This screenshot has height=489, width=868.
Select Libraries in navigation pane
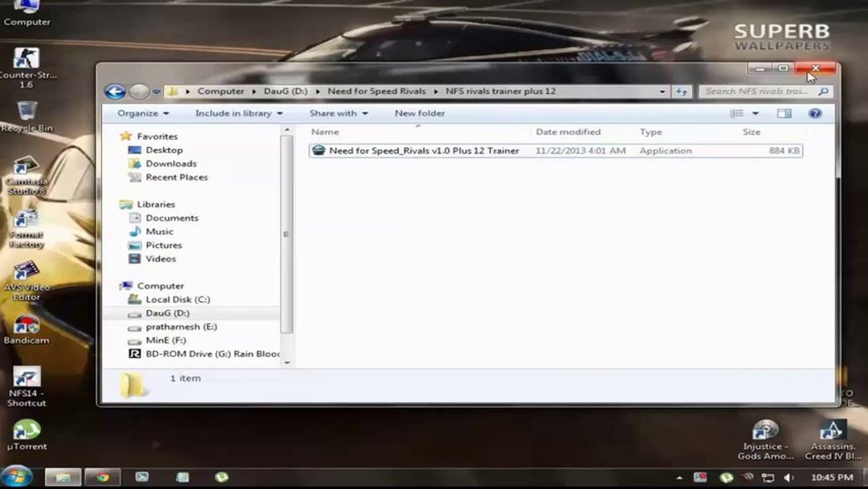coord(156,204)
